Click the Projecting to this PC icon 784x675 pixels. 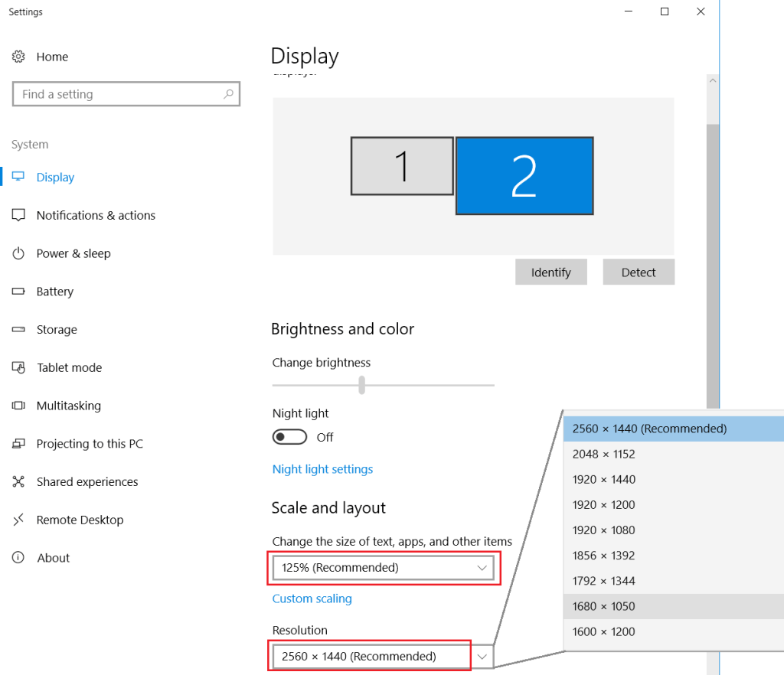click(18, 444)
